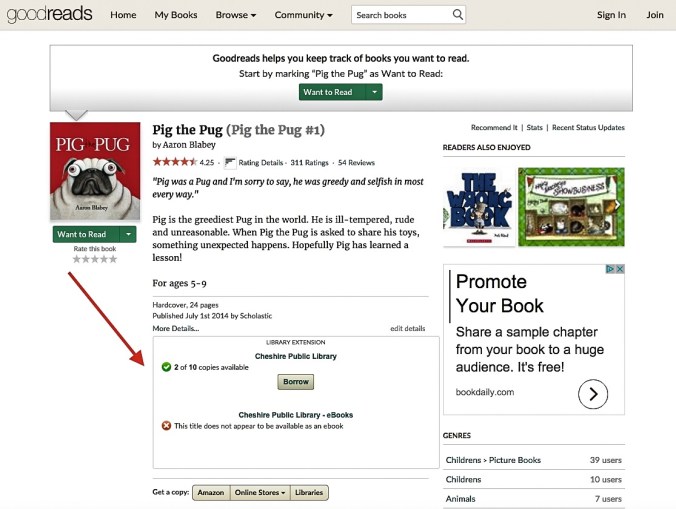Expand dropdown beside cover's Want to Read

click(129, 234)
